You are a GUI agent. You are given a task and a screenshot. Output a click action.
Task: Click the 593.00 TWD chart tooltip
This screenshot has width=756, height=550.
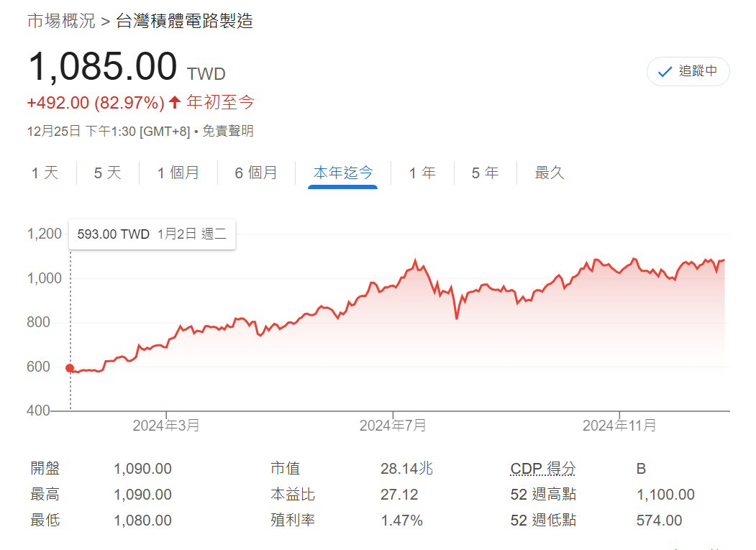(x=152, y=234)
